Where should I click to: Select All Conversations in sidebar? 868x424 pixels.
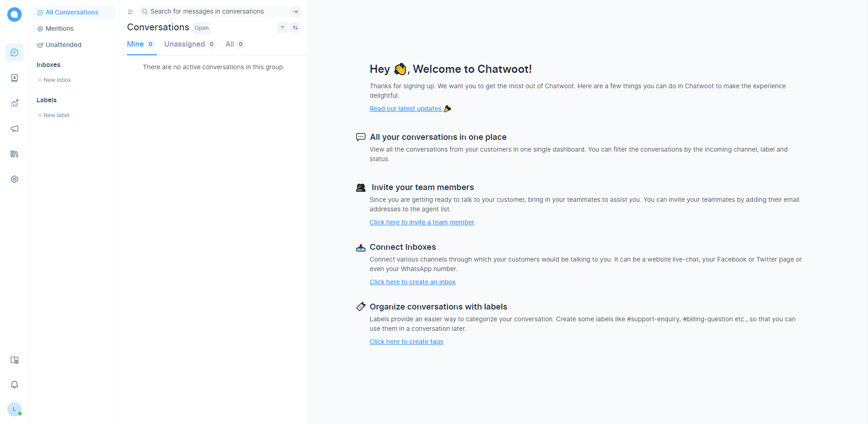tap(74, 12)
